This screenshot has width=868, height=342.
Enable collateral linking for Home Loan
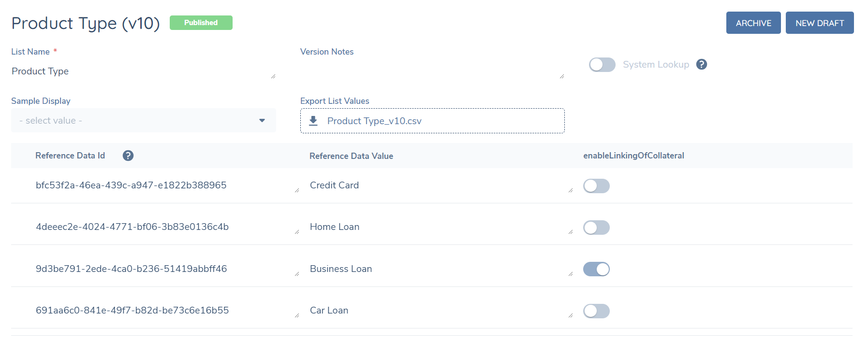(596, 228)
